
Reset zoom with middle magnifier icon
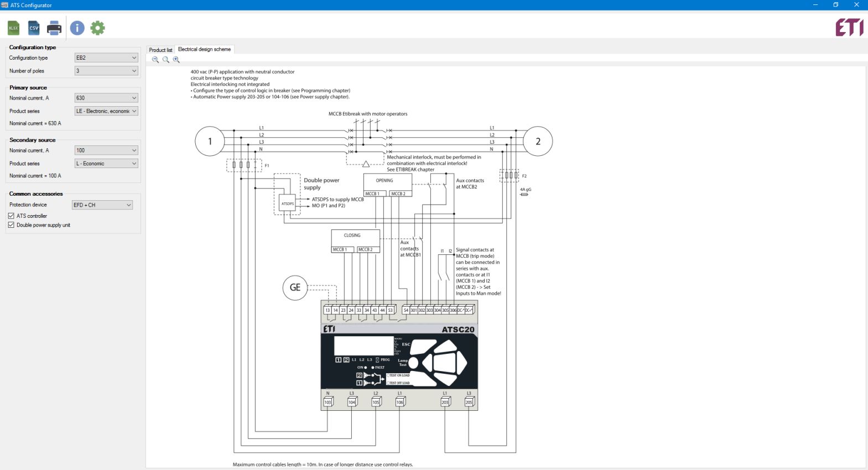[165, 60]
